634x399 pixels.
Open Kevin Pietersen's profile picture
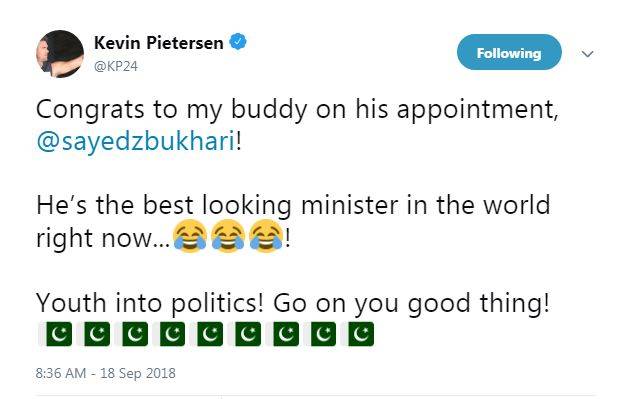click(60, 54)
